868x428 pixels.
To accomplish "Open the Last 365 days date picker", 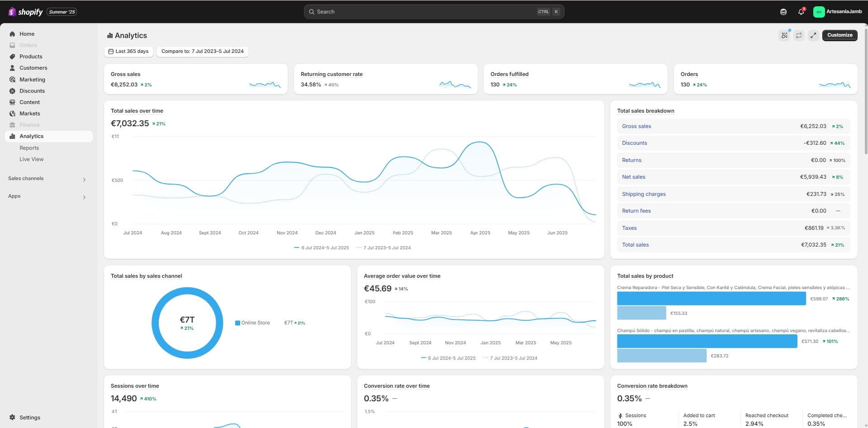I will click(x=129, y=52).
